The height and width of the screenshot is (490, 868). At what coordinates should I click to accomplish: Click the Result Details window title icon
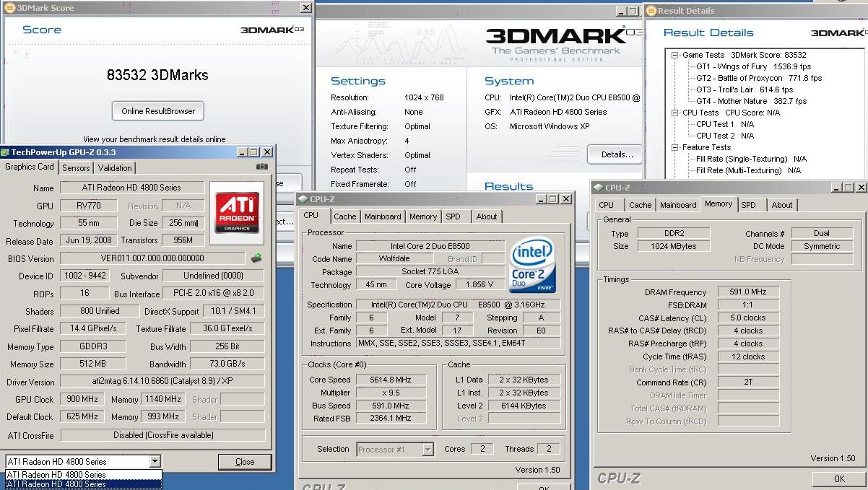pyautogui.click(x=651, y=11)
